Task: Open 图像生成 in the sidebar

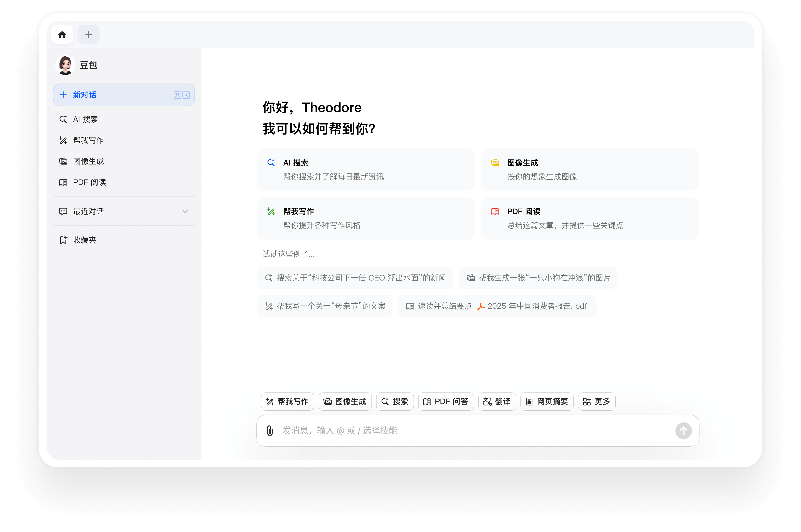Action: pyautogui.click(x=88, y=161)
